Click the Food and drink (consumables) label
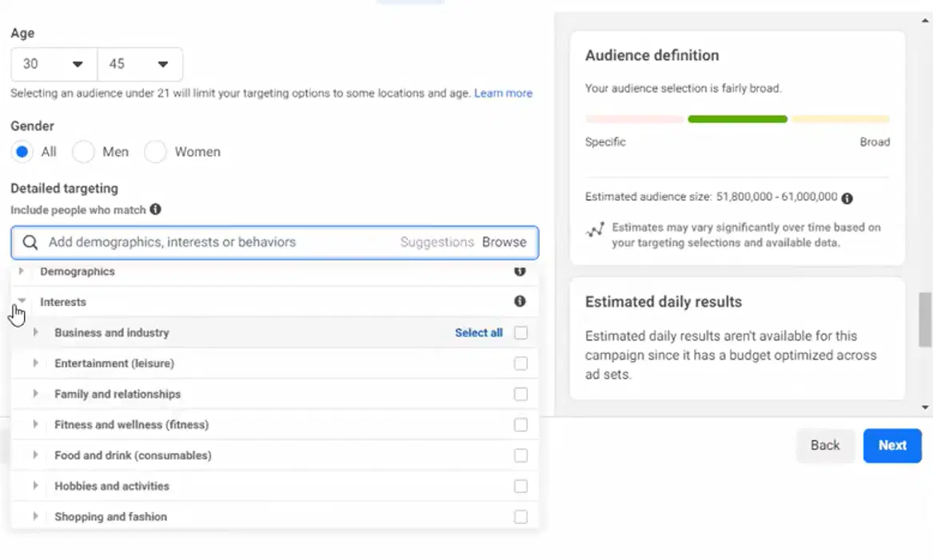The width and height of the screenshot is (933, 560). [x=134, y=455]
